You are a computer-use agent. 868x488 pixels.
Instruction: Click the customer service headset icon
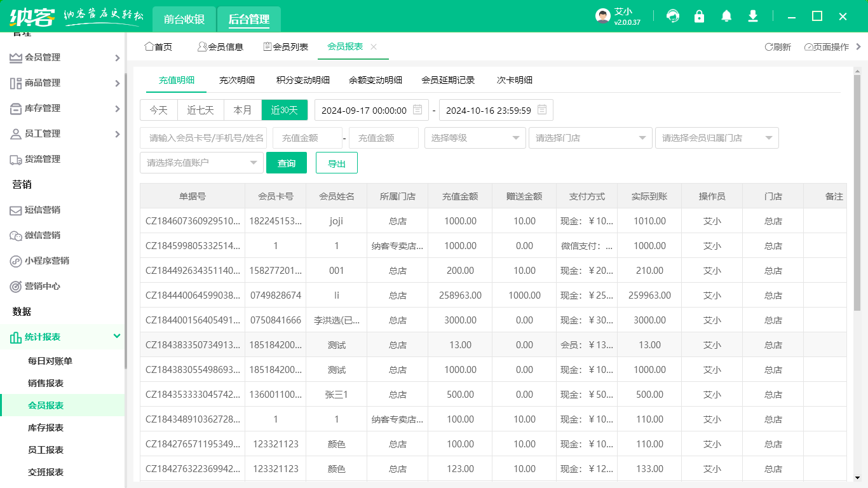coord(673,17)
